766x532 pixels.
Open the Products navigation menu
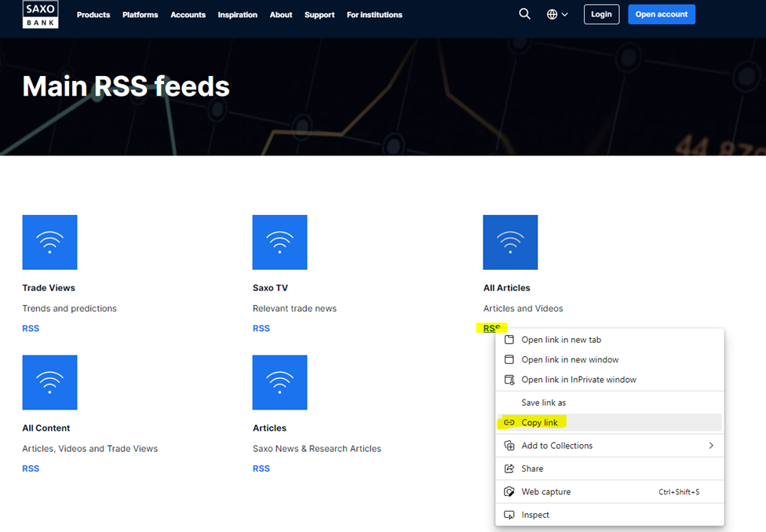pos(93,15)
